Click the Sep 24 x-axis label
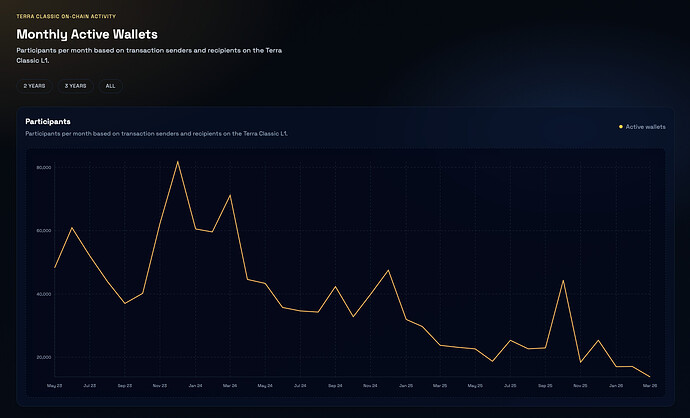Screen dimensions: 690x418 click(334, 384)
